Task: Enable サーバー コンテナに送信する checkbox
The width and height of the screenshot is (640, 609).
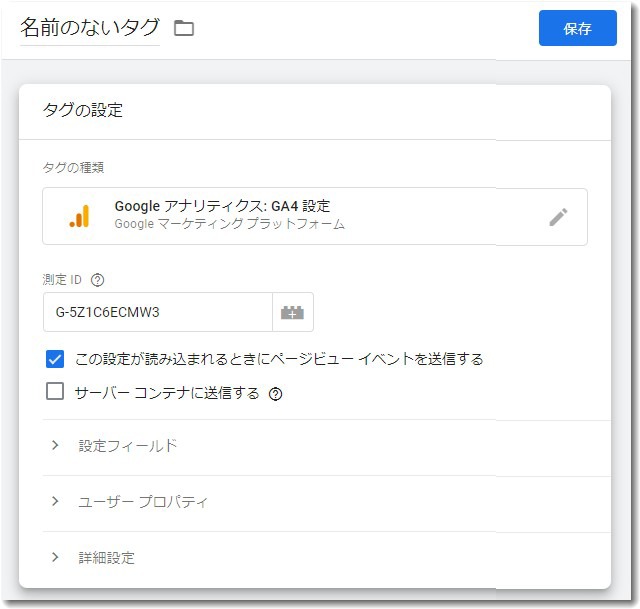Action: 55,391
